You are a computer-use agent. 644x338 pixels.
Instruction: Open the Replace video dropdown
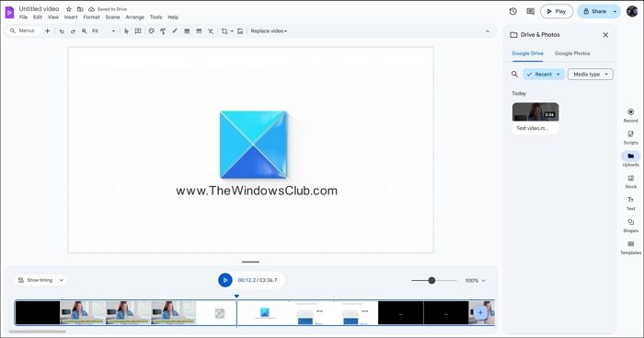click(x=269, y=31)
